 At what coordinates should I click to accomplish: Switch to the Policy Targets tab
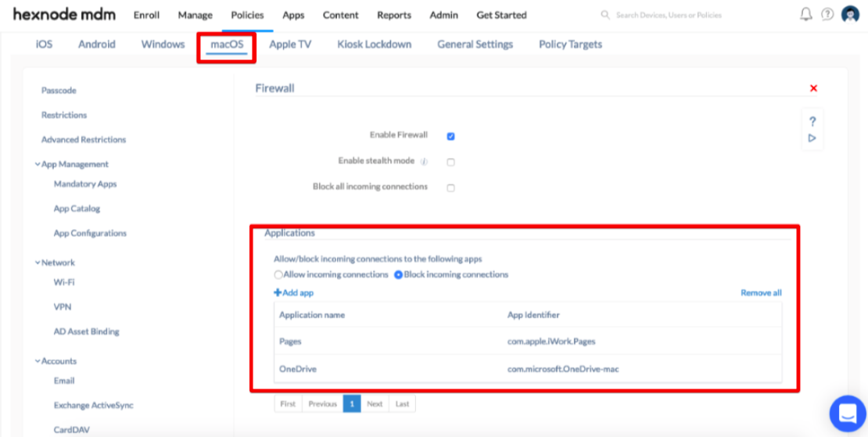(570, 45)
